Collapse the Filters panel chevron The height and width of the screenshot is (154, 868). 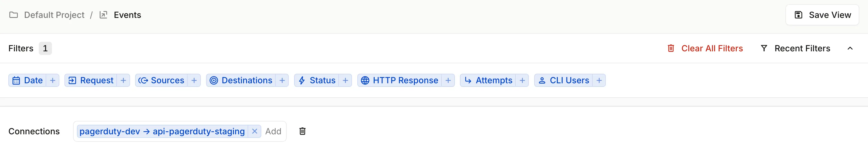[850, 48]
